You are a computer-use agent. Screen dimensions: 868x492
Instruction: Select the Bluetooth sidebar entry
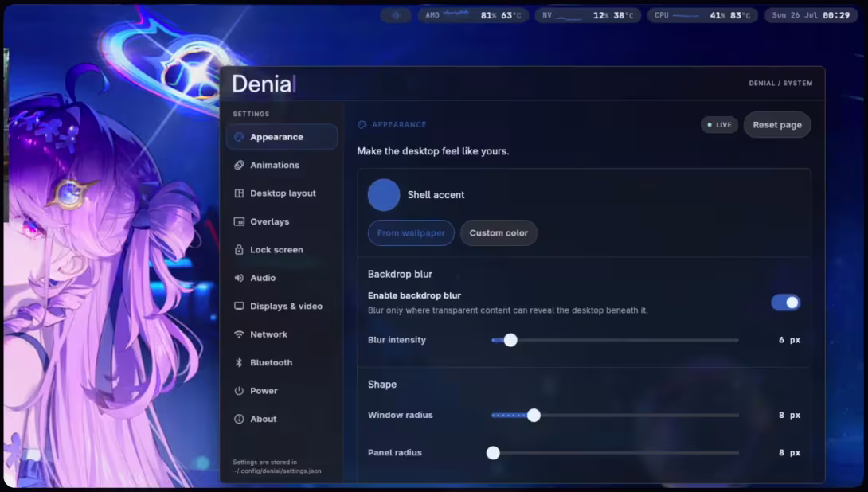point(281,362)
